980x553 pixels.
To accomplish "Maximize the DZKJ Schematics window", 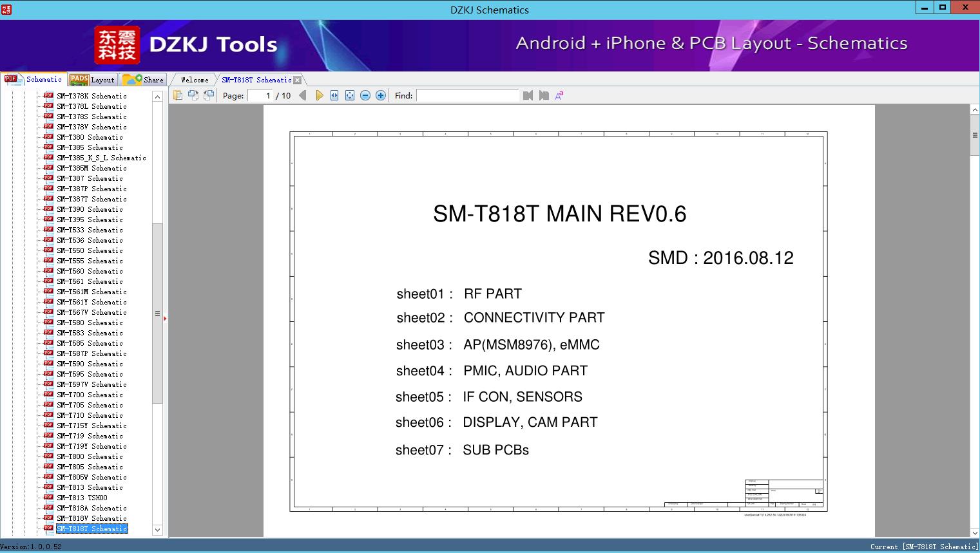I will pos(943,8).
